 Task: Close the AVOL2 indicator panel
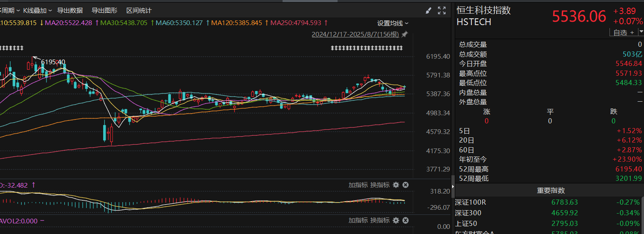[406, 220]
